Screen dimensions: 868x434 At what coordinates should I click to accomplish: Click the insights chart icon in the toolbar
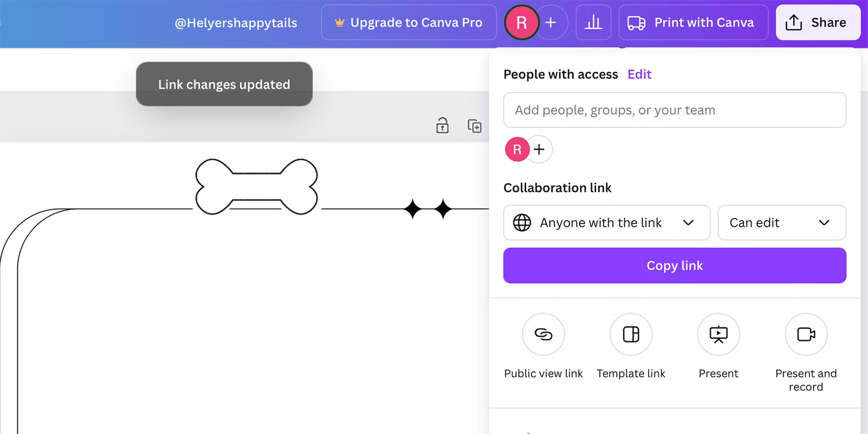pos(594,22)
